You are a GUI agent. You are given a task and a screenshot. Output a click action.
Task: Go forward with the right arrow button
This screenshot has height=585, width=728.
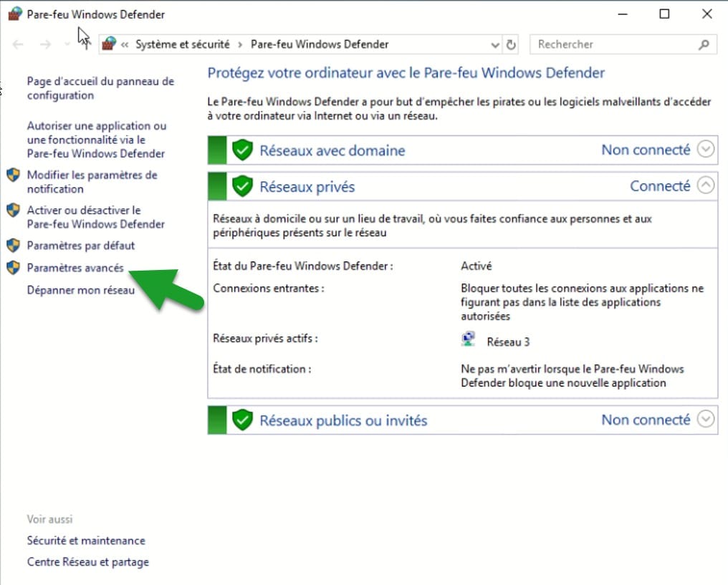point(46,44)
